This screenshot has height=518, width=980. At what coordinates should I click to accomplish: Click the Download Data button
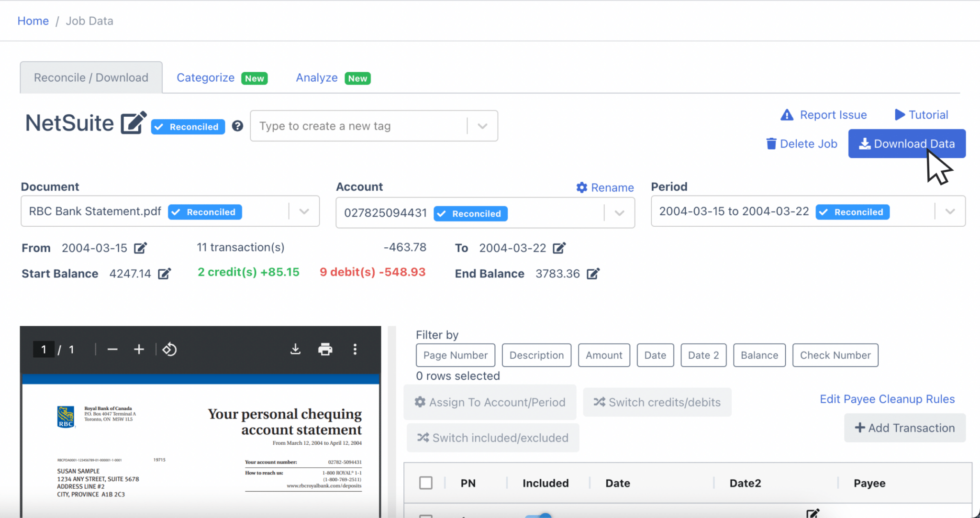[x=906, y=143]
